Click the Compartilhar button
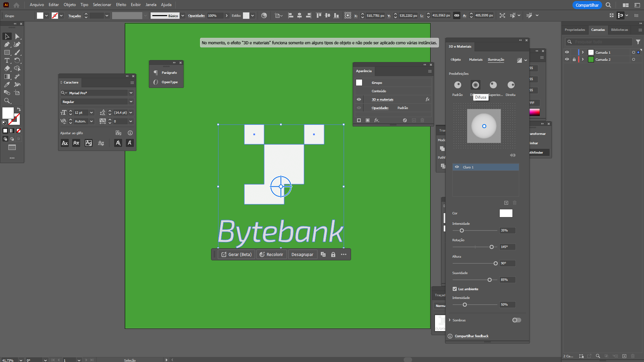The image size is (644, 362). (x=587, y=5)
